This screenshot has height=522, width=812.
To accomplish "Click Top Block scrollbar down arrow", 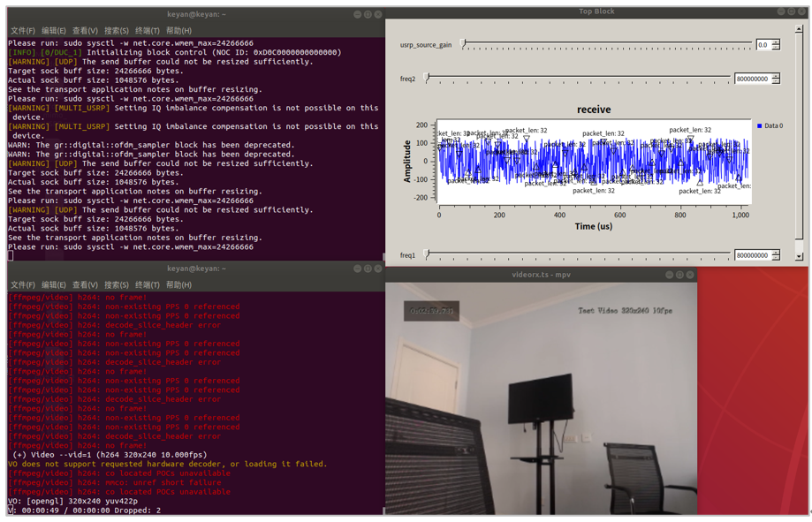I will click(x=799, y=257).
